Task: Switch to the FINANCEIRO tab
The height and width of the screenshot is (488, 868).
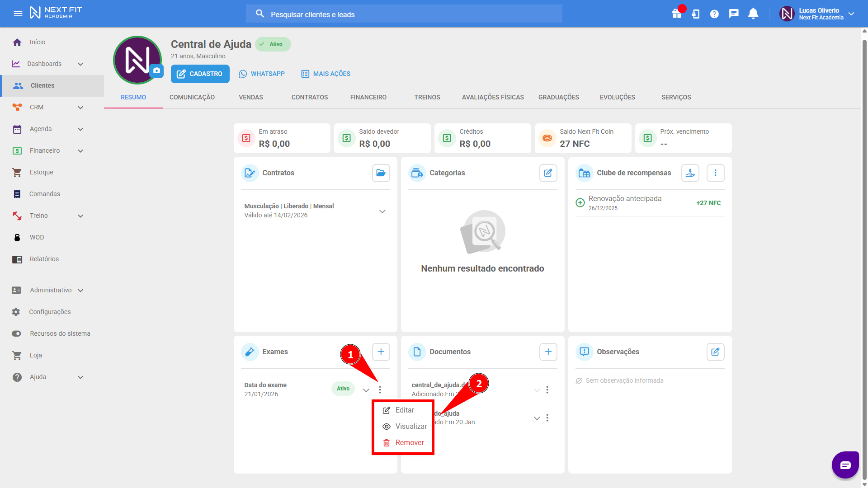Action: click(x=368, y=97)
